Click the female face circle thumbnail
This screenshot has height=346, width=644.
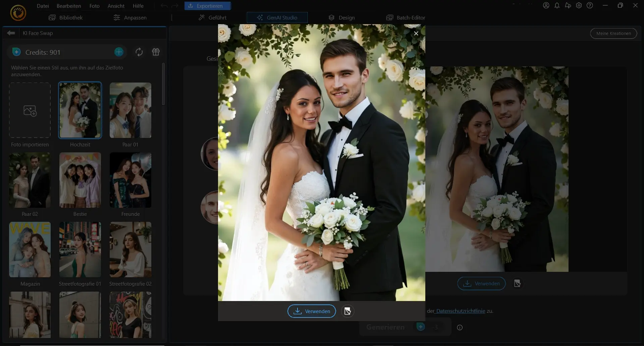pyautogui.click(x=210, y=154)
